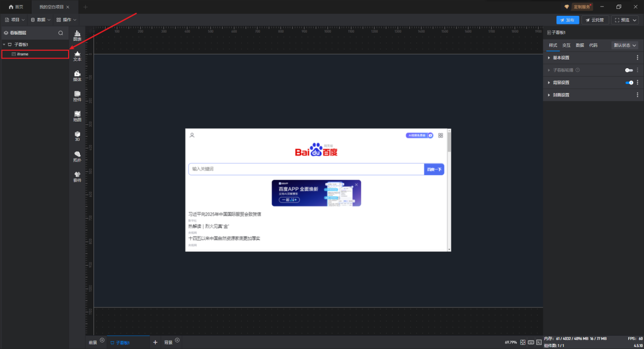Open the 默认状态 state dropdown
The image size is (644, 349).
click(x=625, y=45)
